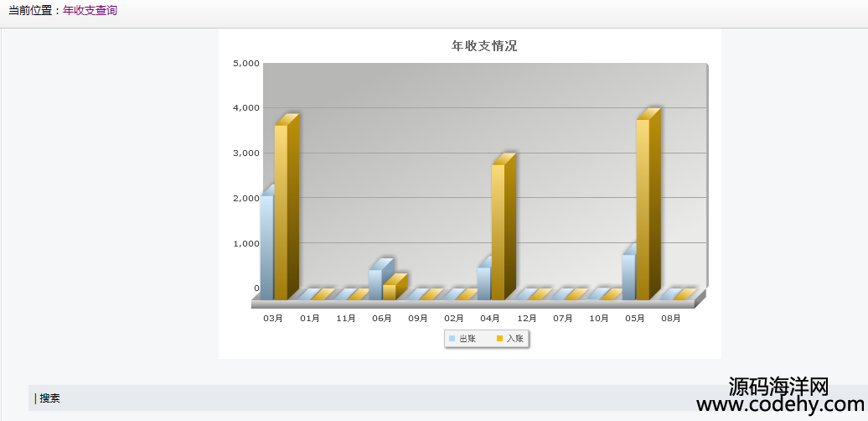This screenshot has width=868, height=421.
Task: Click the 04月 blue 出账 bar
Action: (484, 279)
